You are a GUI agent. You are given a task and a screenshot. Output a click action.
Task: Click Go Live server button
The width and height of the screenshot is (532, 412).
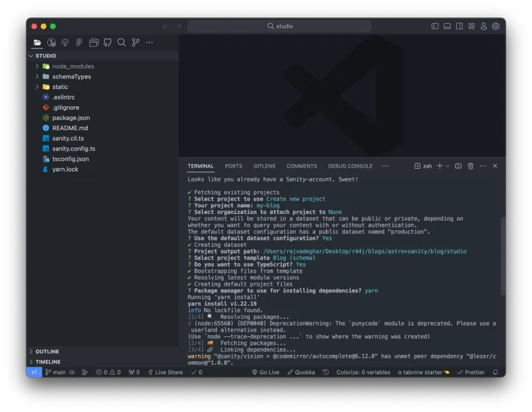[265, 372]
